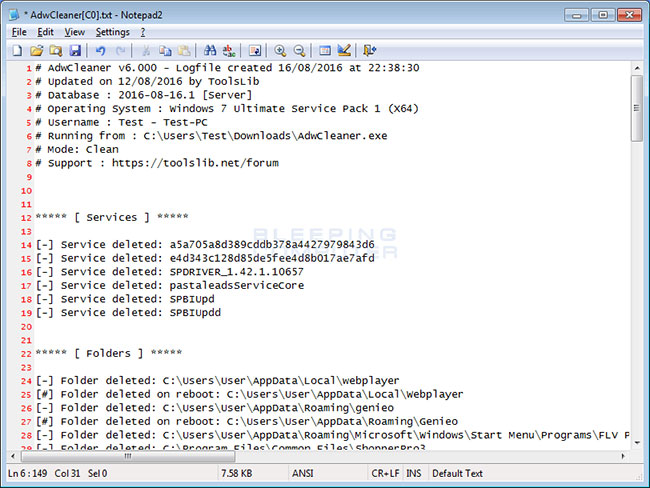This screenshot has height=488, width=650.
Task: Click the 7.58 KB file size status
Action: [x=237, y=473]
